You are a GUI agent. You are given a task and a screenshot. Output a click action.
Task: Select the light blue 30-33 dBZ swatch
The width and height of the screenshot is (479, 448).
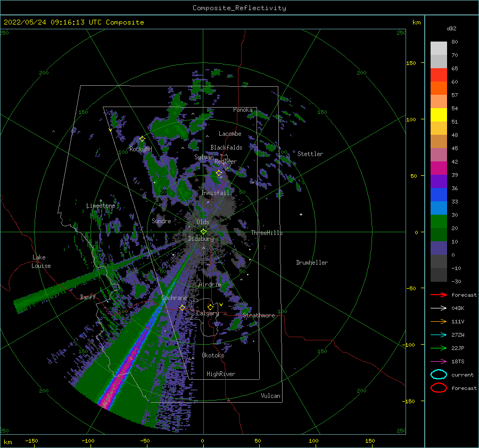pyautogui.click(x=439, y=208)
